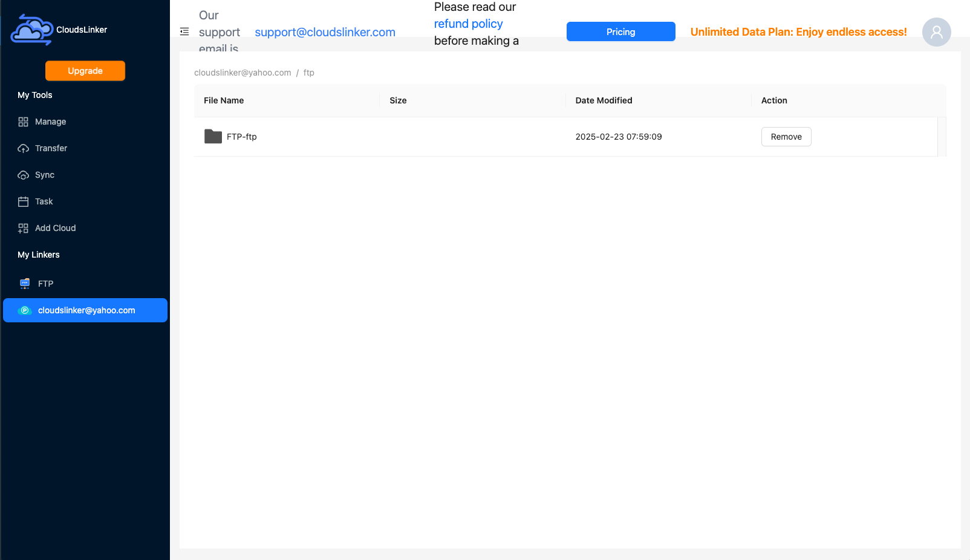Open the user avatar profile icon

pos(936,32)
